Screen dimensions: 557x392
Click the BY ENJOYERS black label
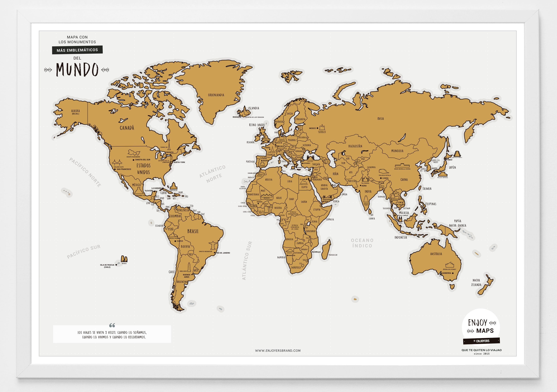pos(481,341)
